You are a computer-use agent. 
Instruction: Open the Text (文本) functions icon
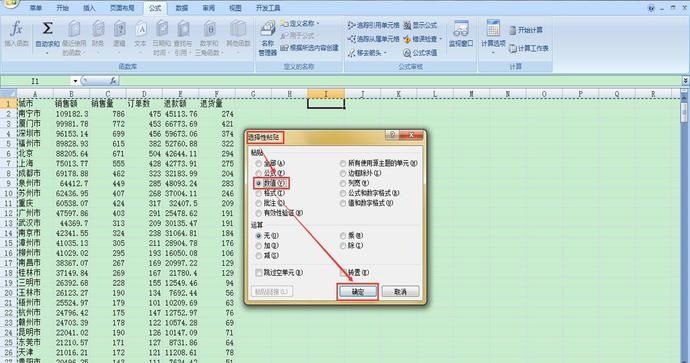[140, 29]
